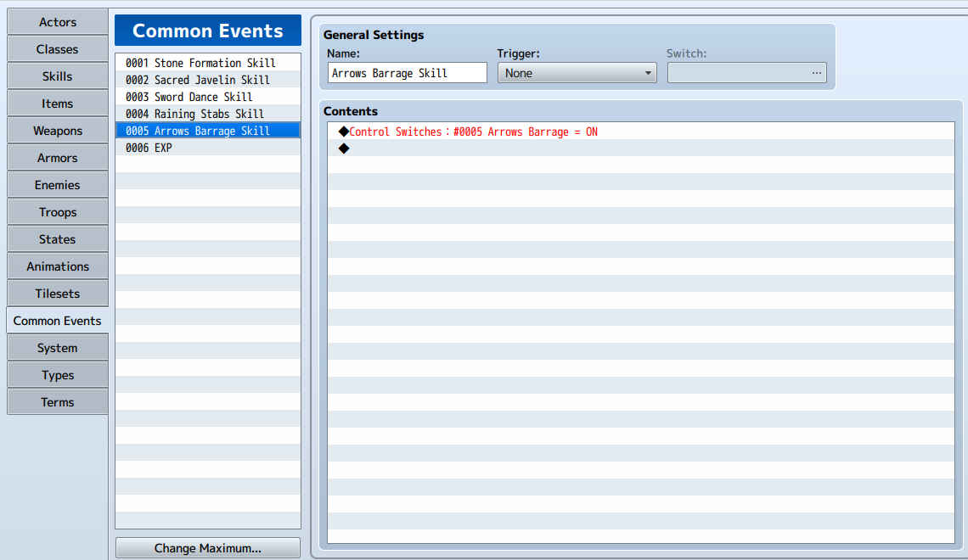Open the Classes database tab
Screen dimensions: 968x560
[58, 49]
